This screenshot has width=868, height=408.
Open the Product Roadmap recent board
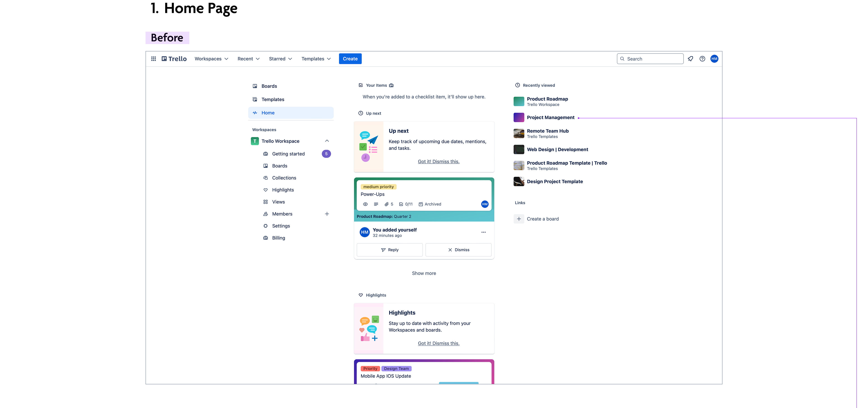pos(547,99)
